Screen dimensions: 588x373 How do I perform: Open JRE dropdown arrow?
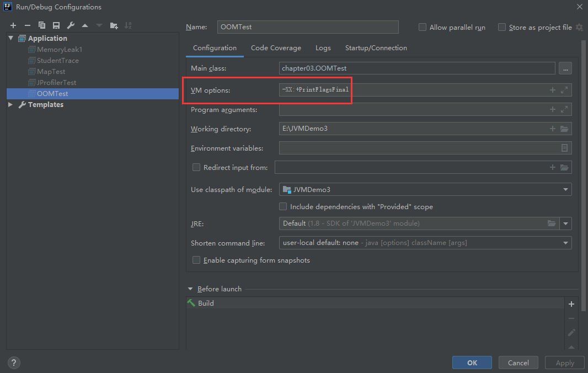(565, 223)
